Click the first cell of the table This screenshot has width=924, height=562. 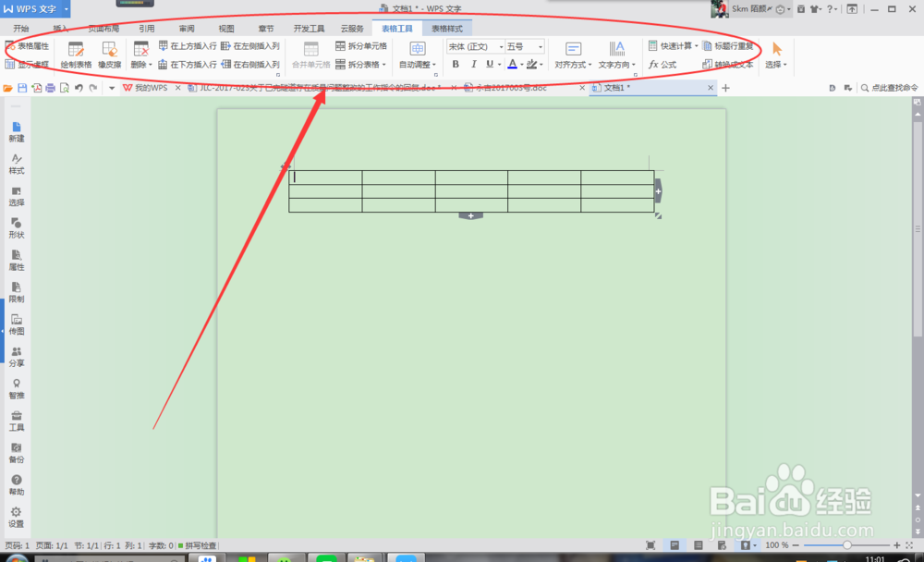pyautogui.click(x=325, y=177)
